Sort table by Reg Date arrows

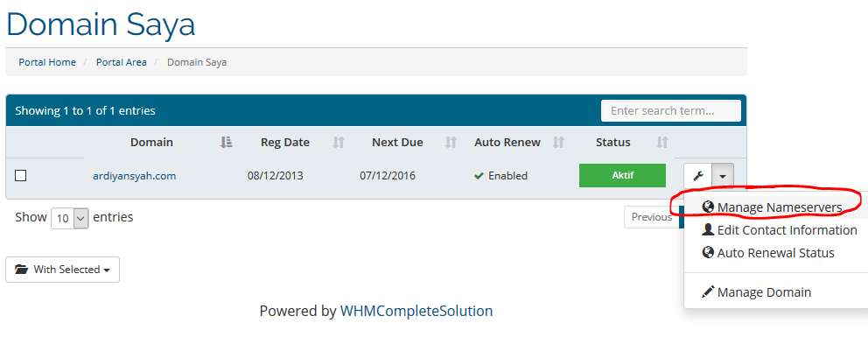tap(339, 142)
